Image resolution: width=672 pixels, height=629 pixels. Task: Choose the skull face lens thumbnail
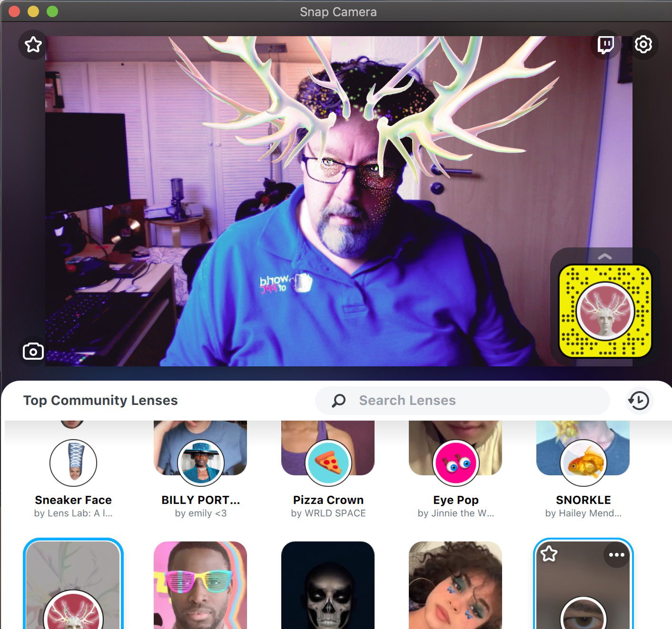pos(328,585)
